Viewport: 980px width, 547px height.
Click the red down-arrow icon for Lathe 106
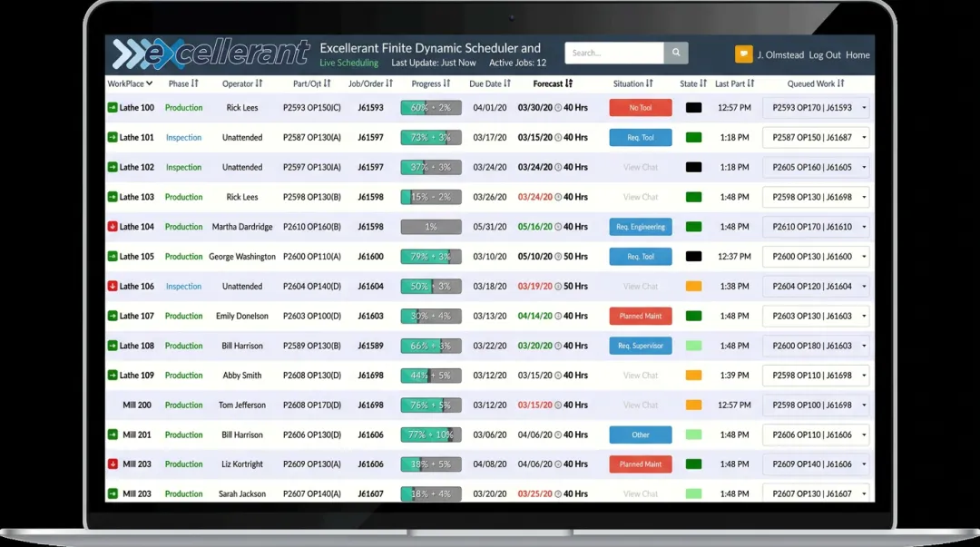point(113,287)
